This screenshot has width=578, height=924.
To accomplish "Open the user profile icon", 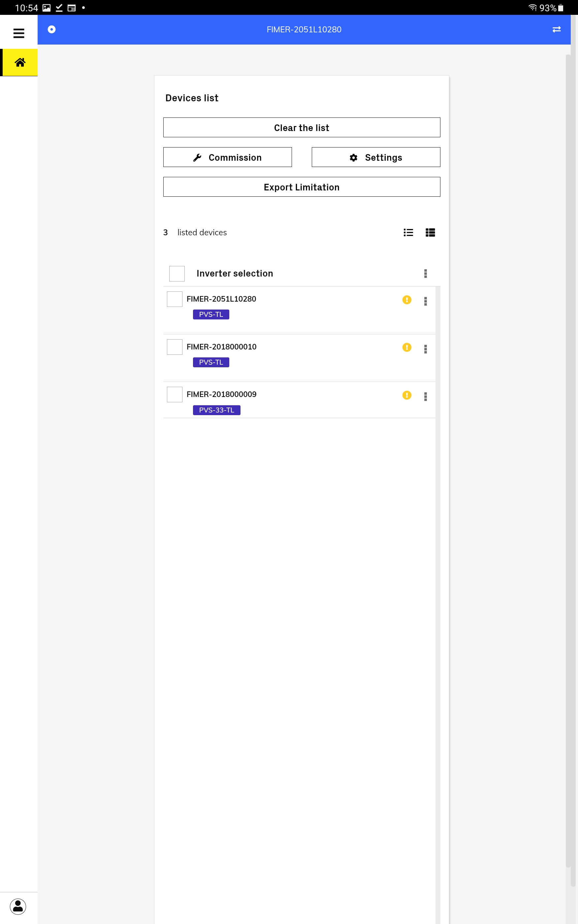I will (x=18, y=906).
